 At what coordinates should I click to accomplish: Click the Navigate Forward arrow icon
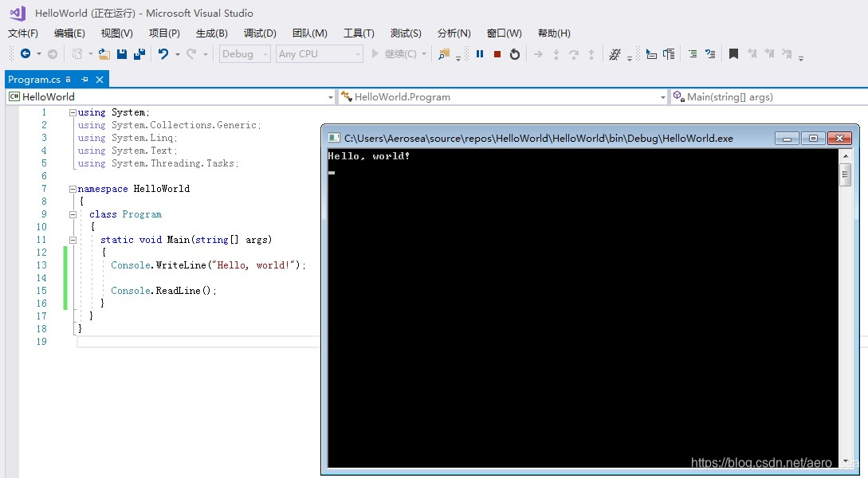(53, 53)
